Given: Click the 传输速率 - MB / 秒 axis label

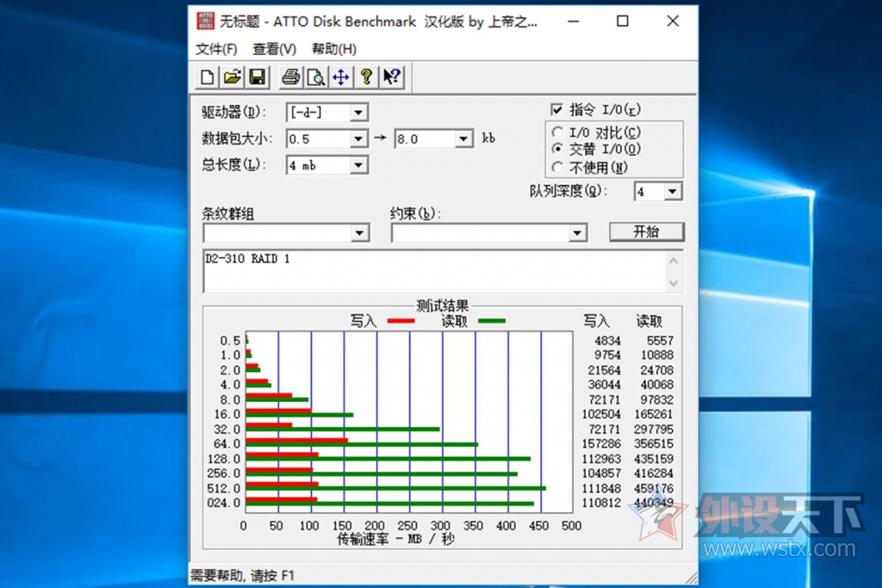Looking at the screenshot, I should 395,539.
